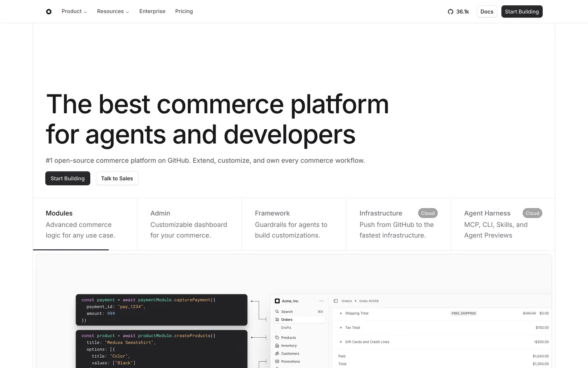Open the GitHub repository icon showing 36.1k
Image resolution: width=588 pixels, height=368 pixels.
tap(450, 11)
